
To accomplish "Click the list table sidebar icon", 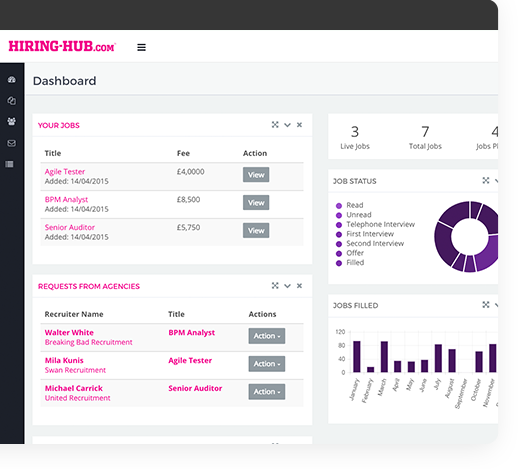I will tap(9, 164).
